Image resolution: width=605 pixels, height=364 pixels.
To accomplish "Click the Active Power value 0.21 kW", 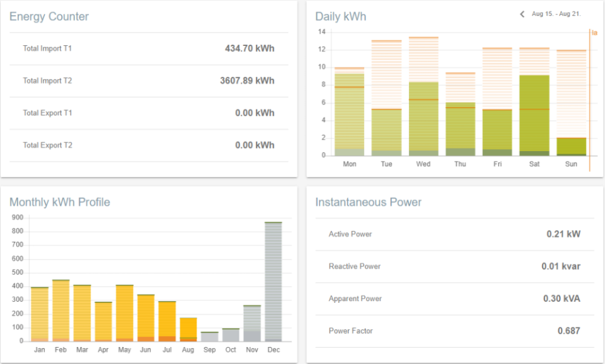I will [x=563, y=234].
